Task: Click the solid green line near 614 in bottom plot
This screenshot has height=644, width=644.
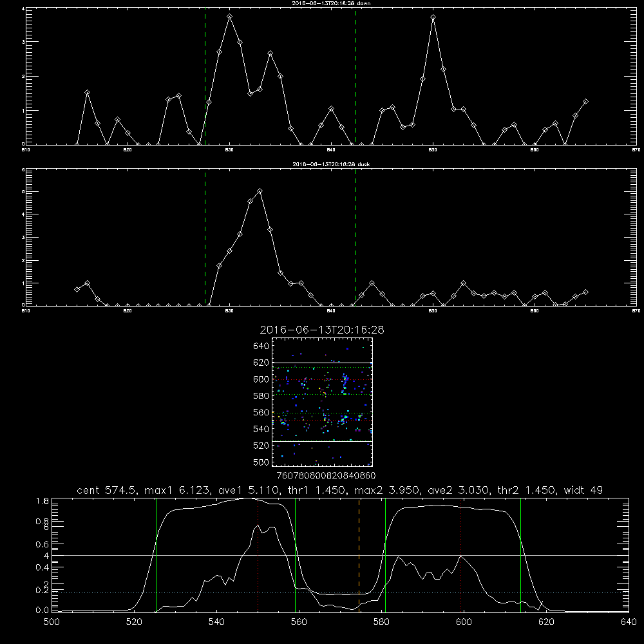Action: (520, 555)
